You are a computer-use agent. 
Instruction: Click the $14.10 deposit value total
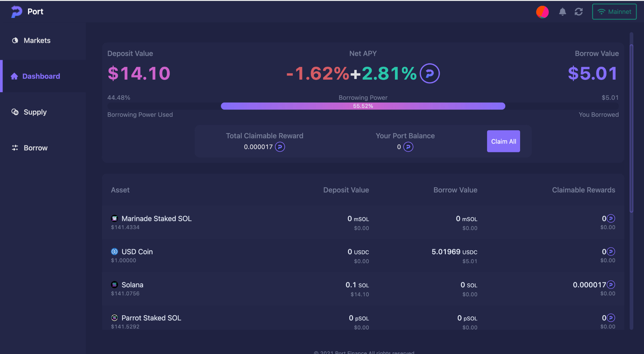(139, 73)
